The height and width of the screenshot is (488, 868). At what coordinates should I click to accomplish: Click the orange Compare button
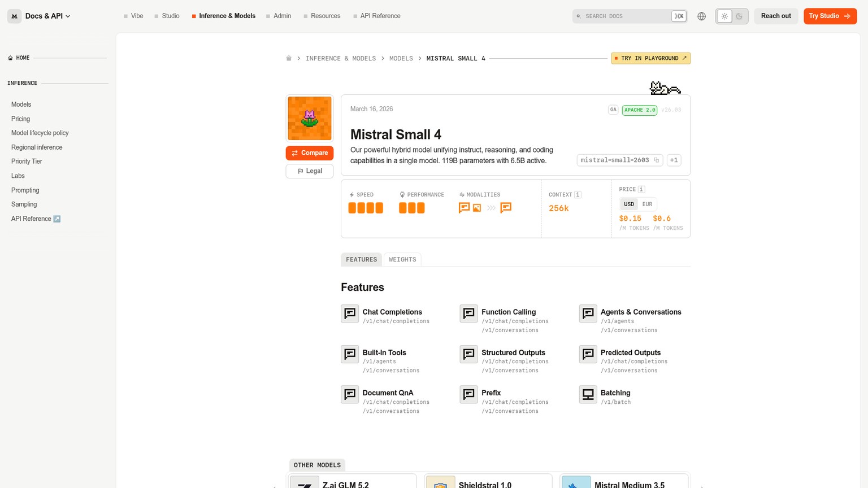[x=310, y=153]
